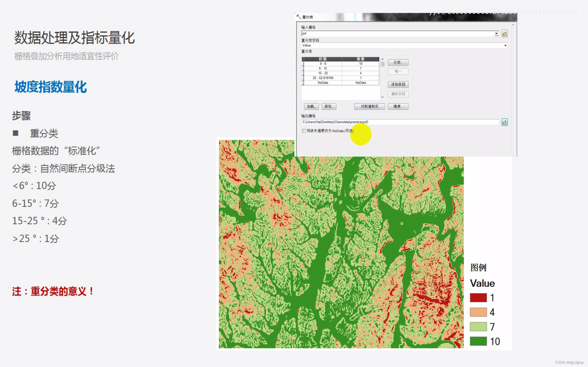The height and width of the screenshot is (367, 588).
Task: Click the 对新值取反 button
Action: (x=369, y=107)
